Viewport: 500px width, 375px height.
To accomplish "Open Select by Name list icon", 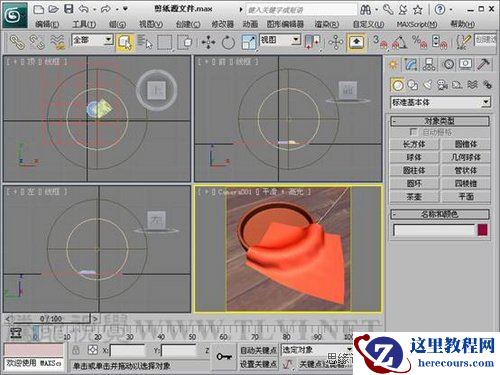I will point(145,42).
